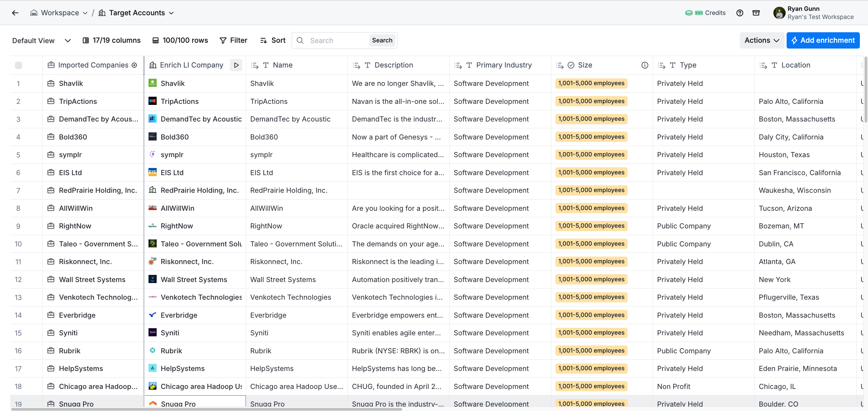This screenshot has height=411, width=868.
Task: Click the Everbridge logo icon
Action: pos(153,315)
